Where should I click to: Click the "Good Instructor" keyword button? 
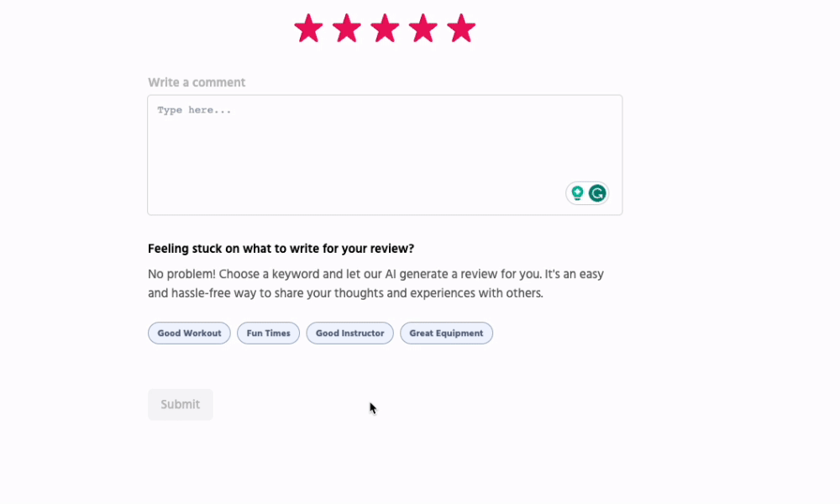[349, 333]
